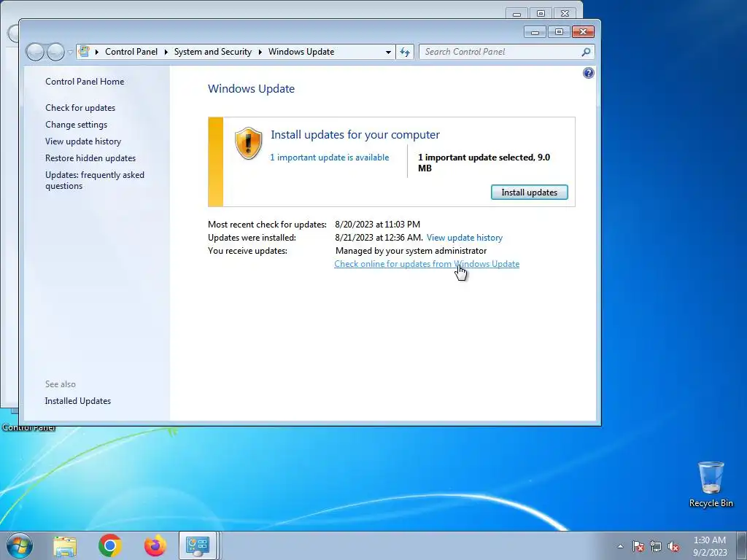This screenshot has height=560, width=747.
Task: Select System and Security breadcrumb
Action: pyautogui.click(x=212, y=52)
